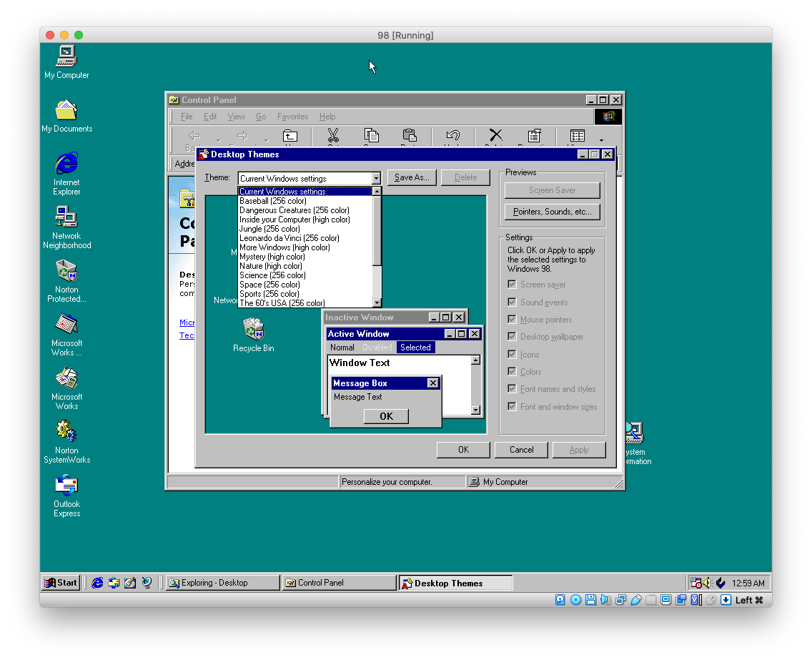
Task: Toggle the Mouse pointers checkbox
Action: click(512, 319)
